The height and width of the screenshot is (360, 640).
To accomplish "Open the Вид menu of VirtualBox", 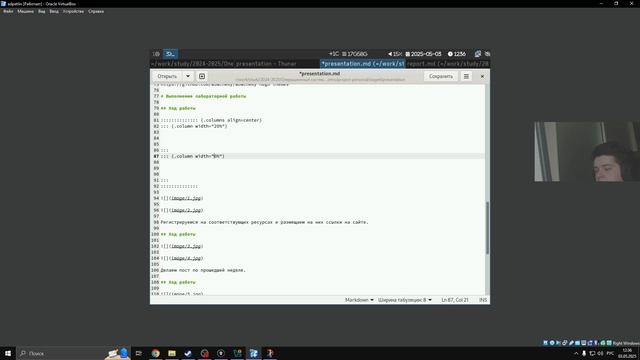I will [x=42, y=11].
